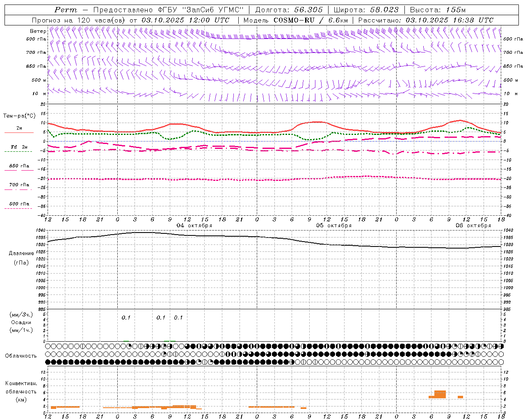Click the "Тем-ра(°C)" temperature panel label
The width and height of the screenshot is (525, 420).
pos(19,116)
